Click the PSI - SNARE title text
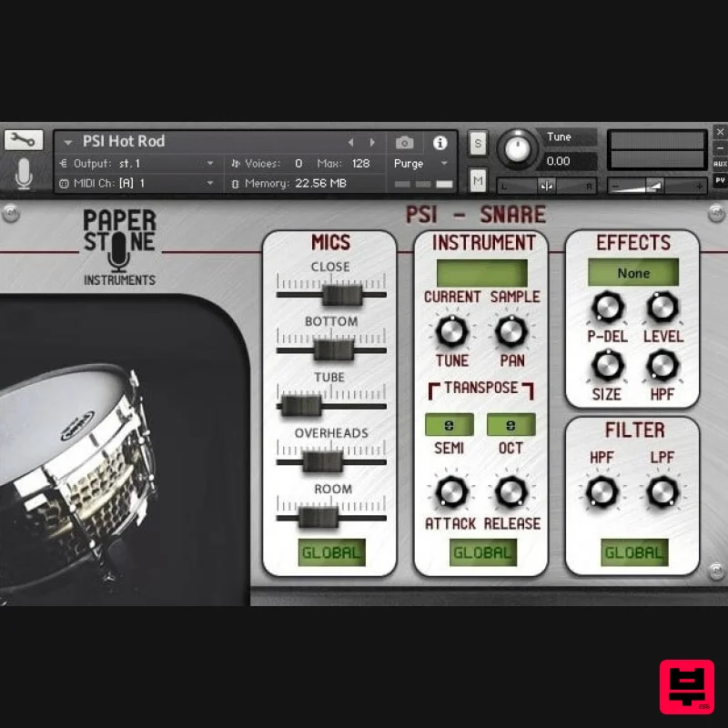Image resolution: width=728 pixels, height=728 pixels. click(476, 215)
